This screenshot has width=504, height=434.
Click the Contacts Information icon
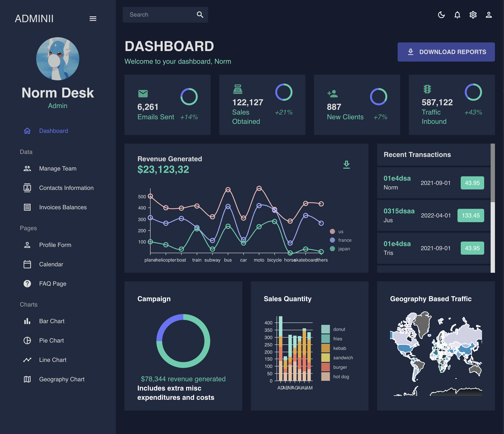27,188
